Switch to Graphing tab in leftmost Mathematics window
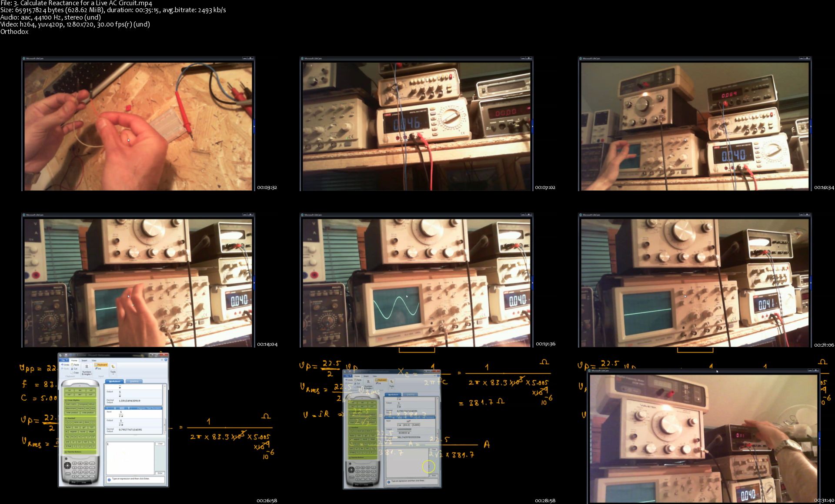Image resolution: width=835 pixels, height=504 pixels. pos(134,381)
